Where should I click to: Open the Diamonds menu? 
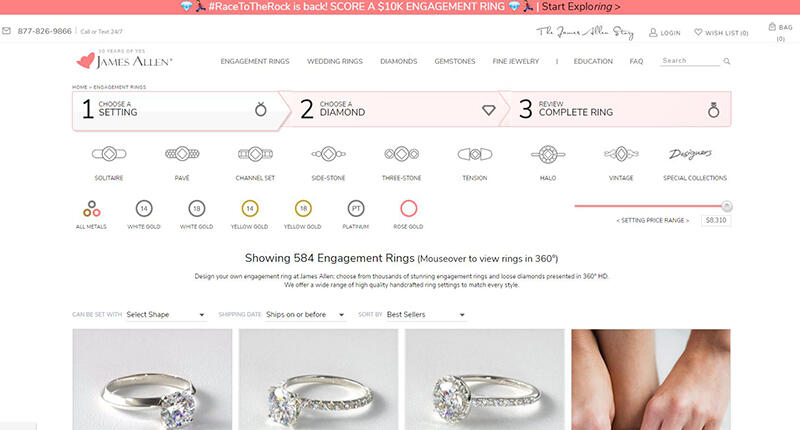(x=398, y=61)
